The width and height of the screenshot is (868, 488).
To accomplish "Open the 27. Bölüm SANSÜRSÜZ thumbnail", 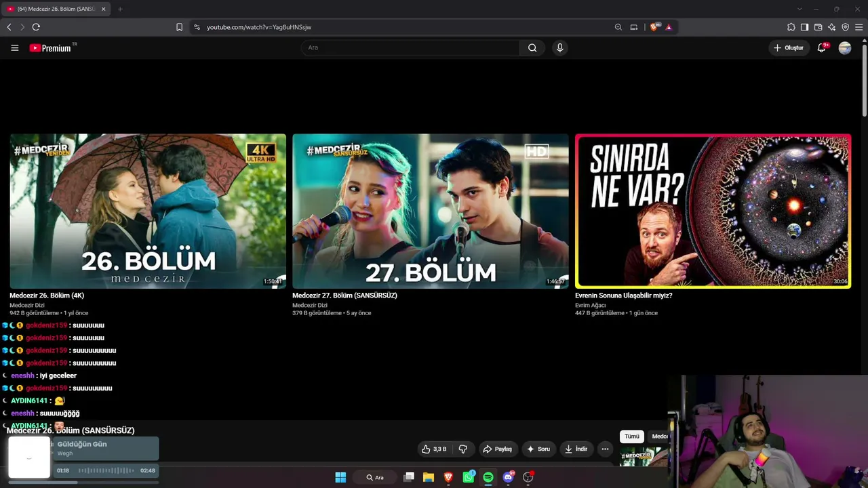I will point(431,211).
